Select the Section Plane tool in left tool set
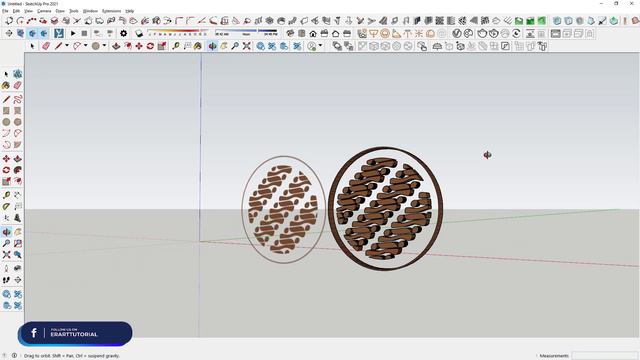640x360 pixels. pos(18,280)
